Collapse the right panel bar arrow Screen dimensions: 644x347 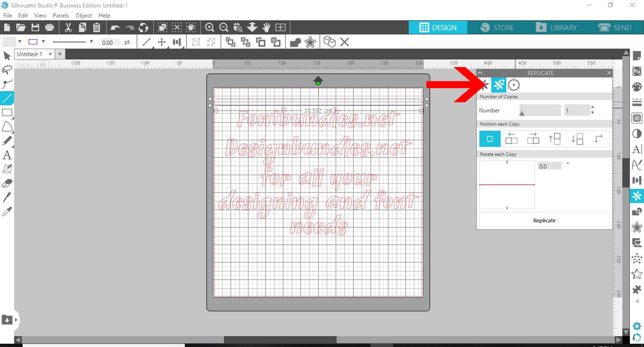(637, 301)
